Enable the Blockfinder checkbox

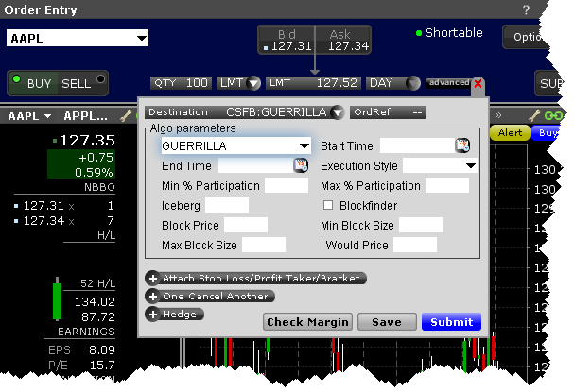point(328,205)
